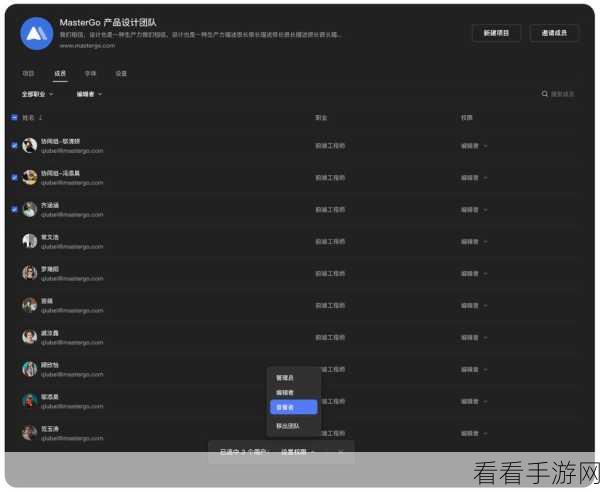Image resolution: width=600 pixels, height=492 pixels.
Task: Click the search magnifier icon
Action: point(545,94)
